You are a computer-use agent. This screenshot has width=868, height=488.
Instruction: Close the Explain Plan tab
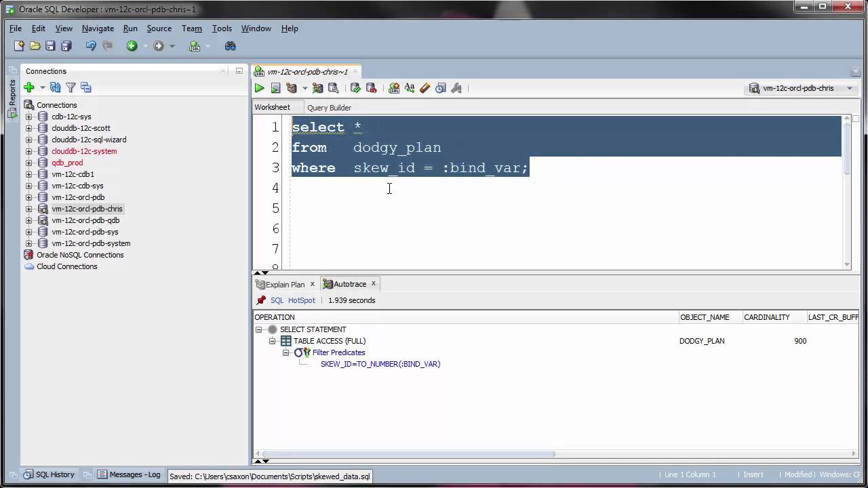(x=313, y=284)
